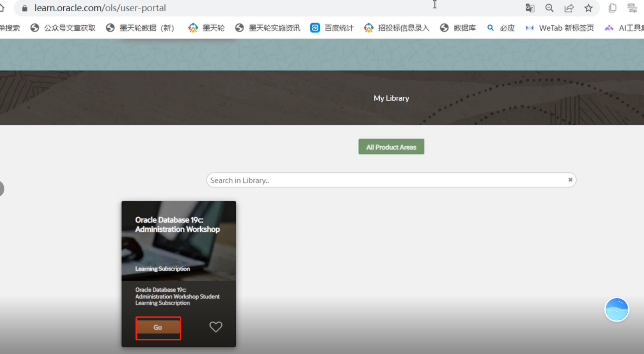This screenshot has width=644, height=354.
Task: Open the 必应 bookmark
Action: (500, 28)
